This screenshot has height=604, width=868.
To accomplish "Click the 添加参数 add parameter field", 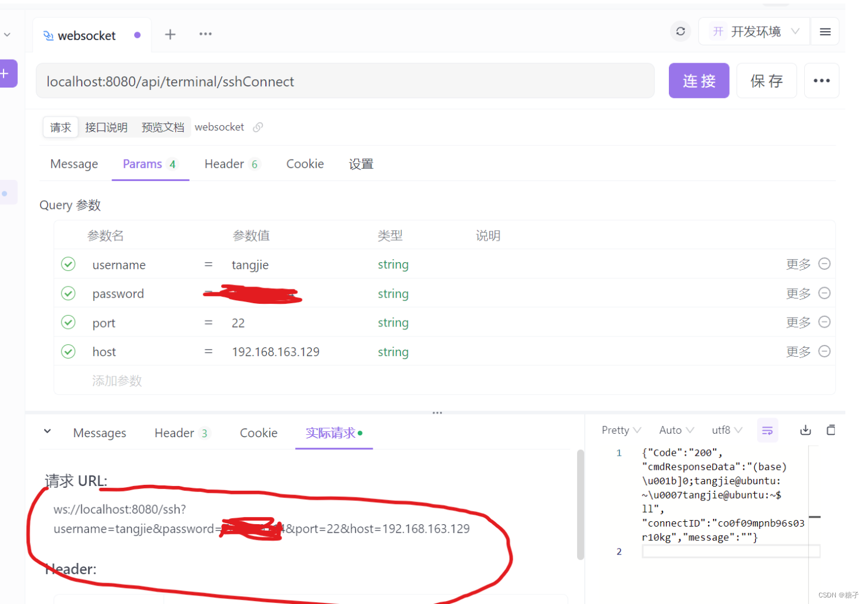I will (x=117, y=381).
